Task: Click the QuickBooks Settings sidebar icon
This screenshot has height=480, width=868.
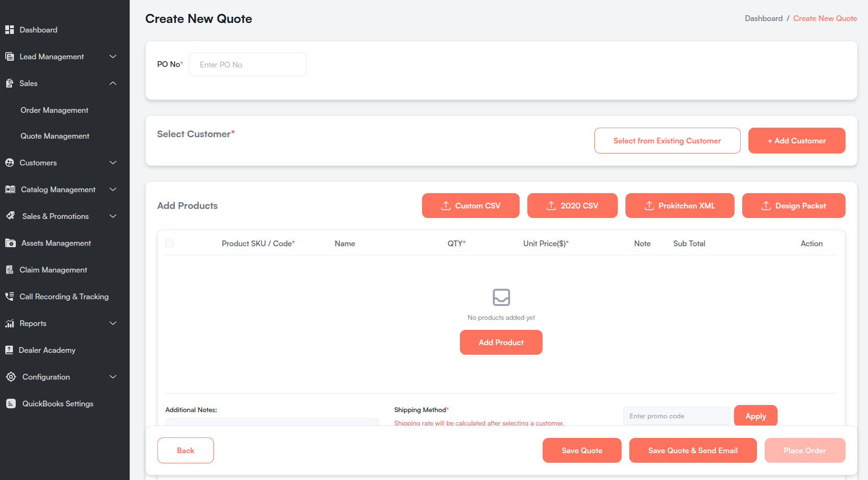Action: point(11,404)
